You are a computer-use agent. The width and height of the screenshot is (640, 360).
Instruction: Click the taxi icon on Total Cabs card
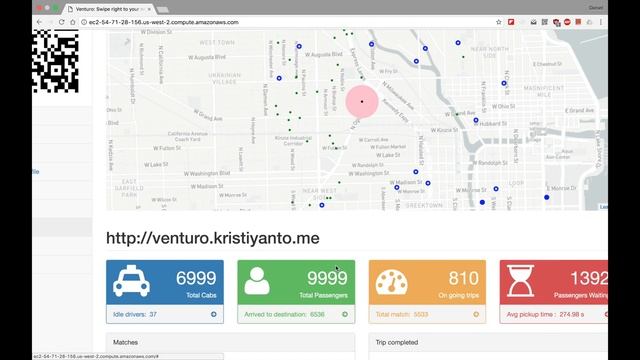[x=131, y=281]
